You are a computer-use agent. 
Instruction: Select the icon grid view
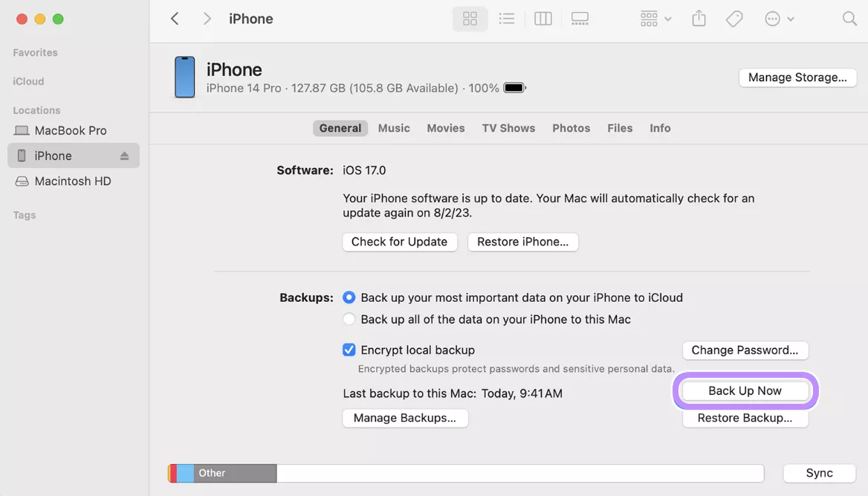[x=470, y=18]
